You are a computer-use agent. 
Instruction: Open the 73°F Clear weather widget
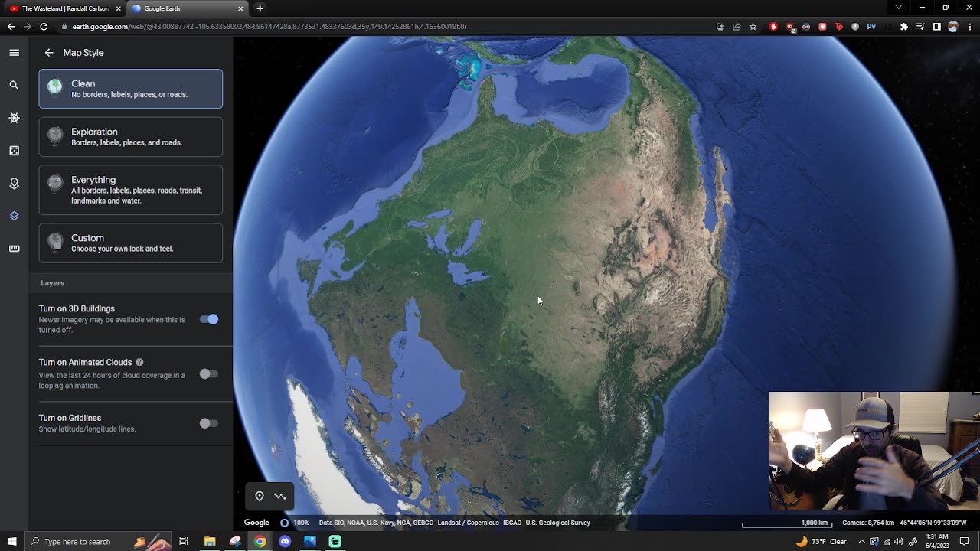822,542
